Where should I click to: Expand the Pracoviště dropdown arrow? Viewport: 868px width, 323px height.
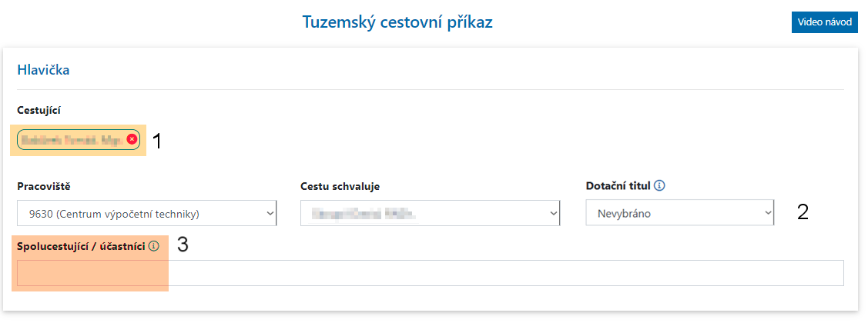click(270, 213)
